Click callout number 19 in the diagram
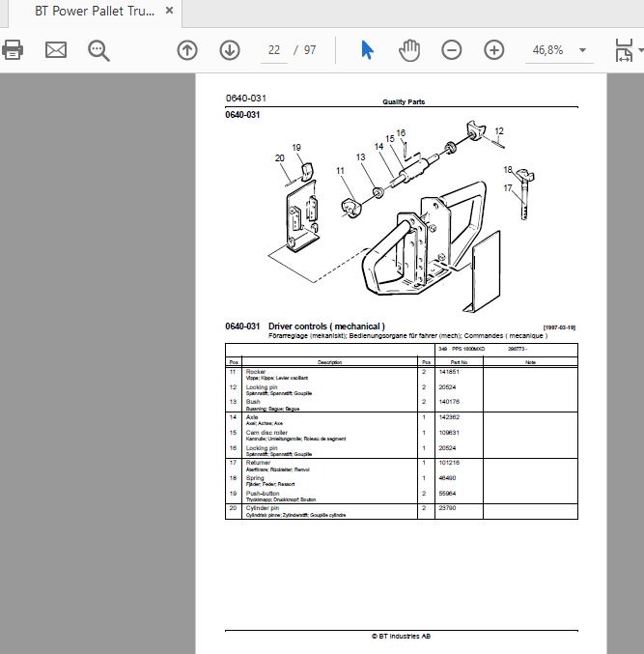The width and height of the screenshot is (644, 654). 296,148
